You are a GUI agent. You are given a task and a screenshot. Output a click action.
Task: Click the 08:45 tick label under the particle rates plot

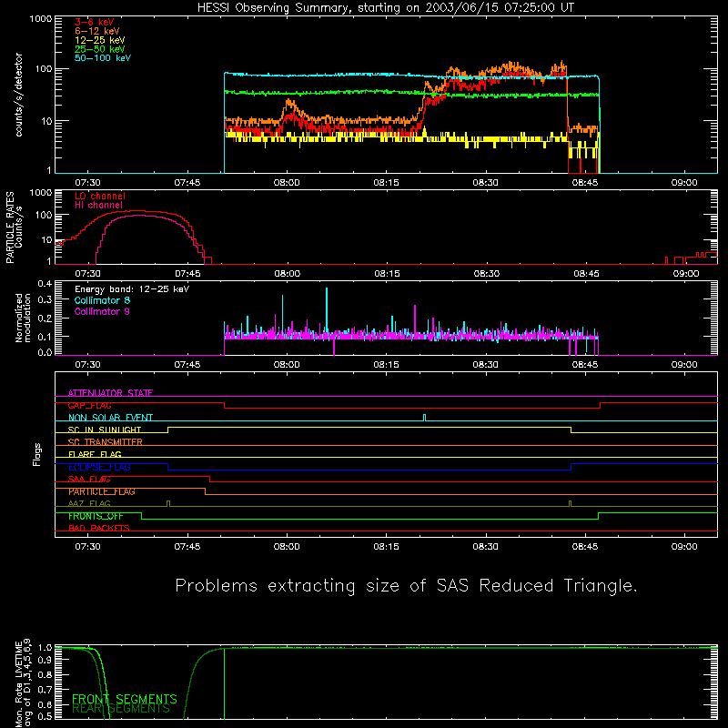click(586, 274)
